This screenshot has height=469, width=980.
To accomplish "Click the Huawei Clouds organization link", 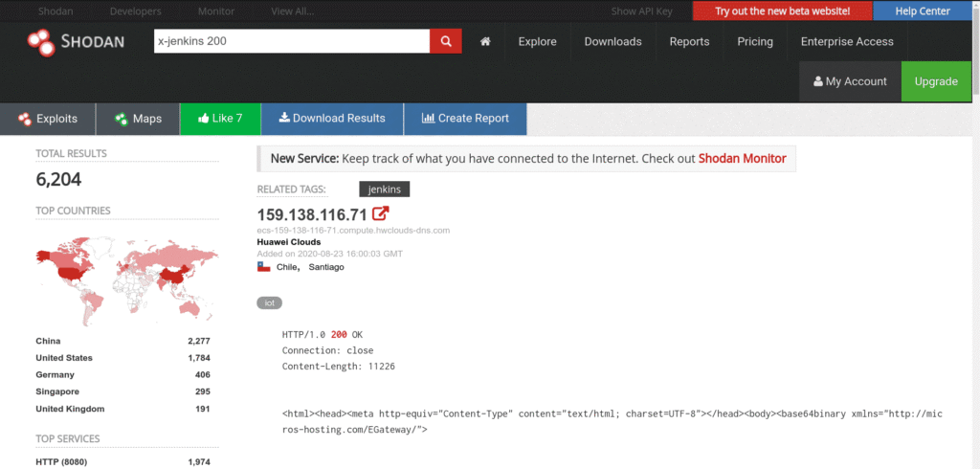I will click(289, 242).
